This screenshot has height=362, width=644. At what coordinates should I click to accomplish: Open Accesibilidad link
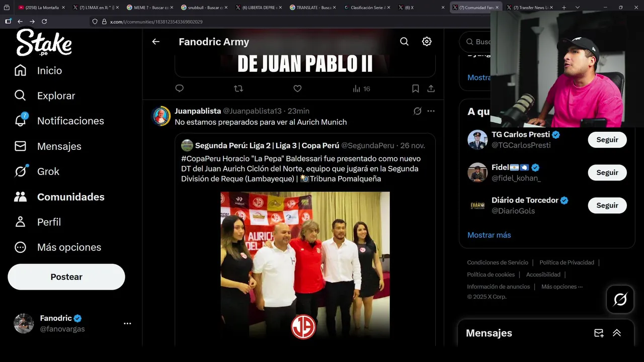[543, 275]
